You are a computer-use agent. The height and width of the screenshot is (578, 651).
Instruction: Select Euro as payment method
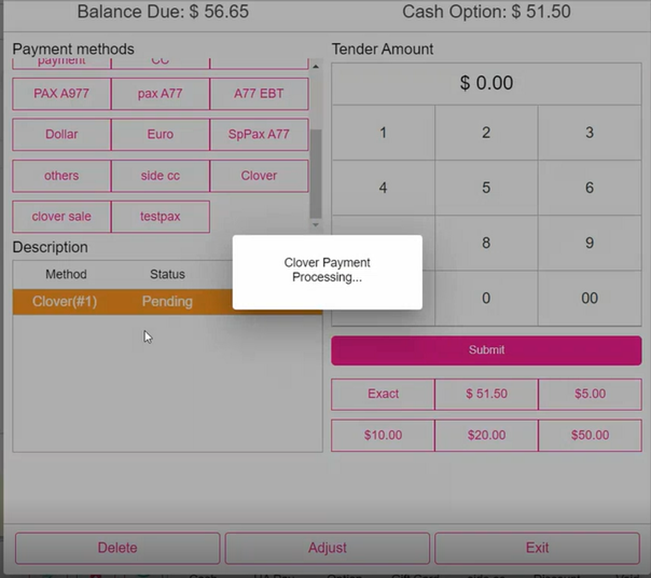pyautogui.click(x=160, y=134)
